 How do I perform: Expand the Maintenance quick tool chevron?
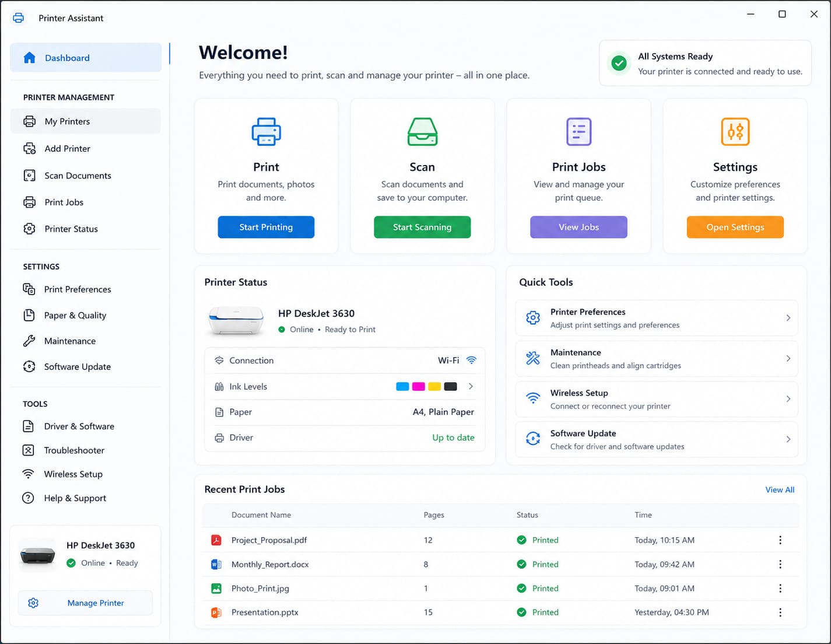[x=788, y=358]
